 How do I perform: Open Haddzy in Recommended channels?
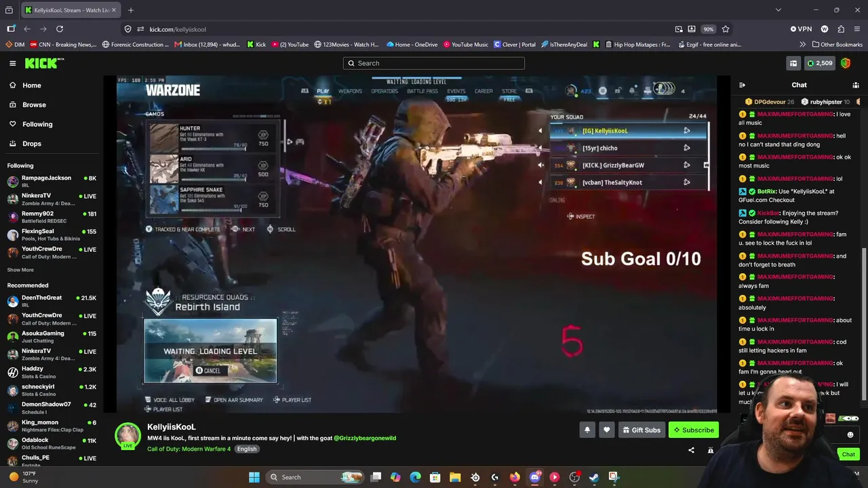[x=52, y=372]
